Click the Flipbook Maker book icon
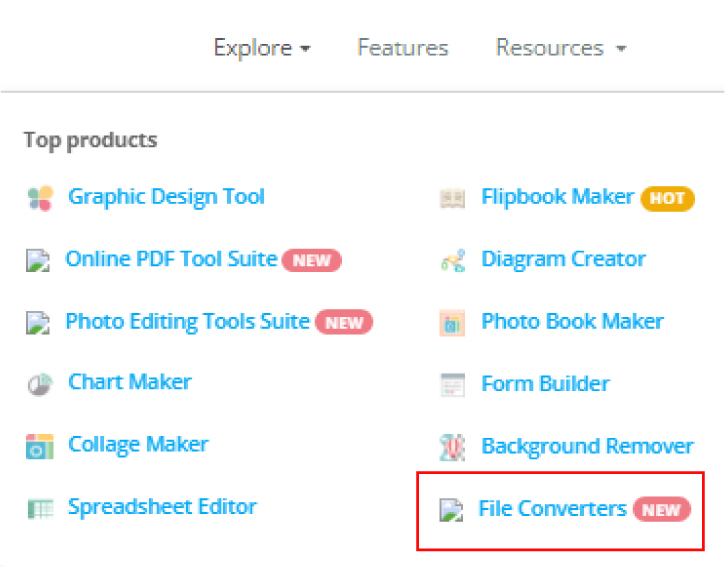725x567 pixels. tap(453, 198)
